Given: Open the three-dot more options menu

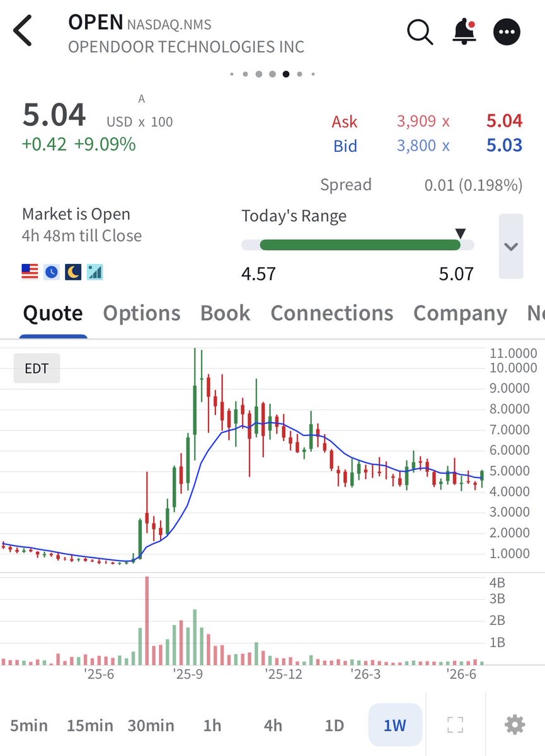Looking at the screenshot, I should click(x=507, y=31).
